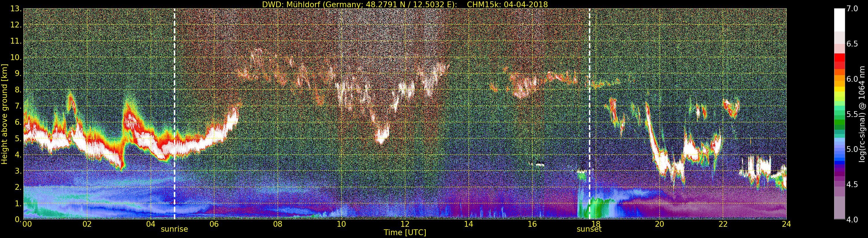
Task: Select the '10' time axis tick label
Action: 341,224
